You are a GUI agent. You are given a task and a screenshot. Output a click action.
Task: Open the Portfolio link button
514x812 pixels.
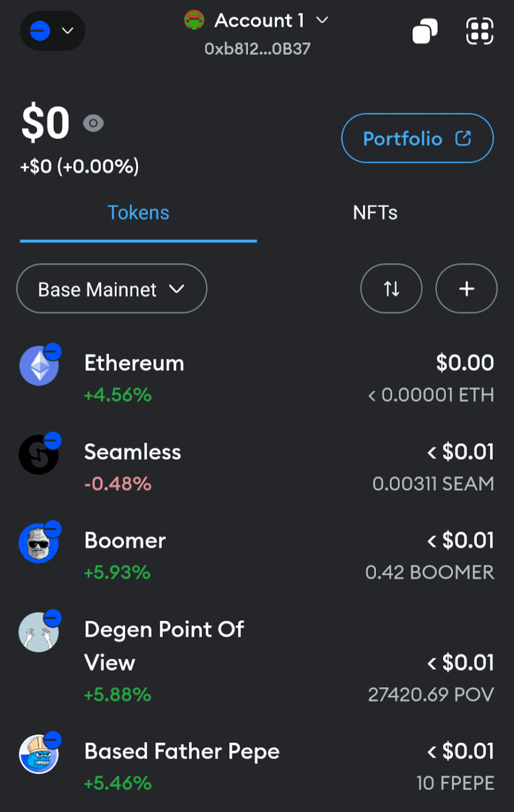point(417,139)
